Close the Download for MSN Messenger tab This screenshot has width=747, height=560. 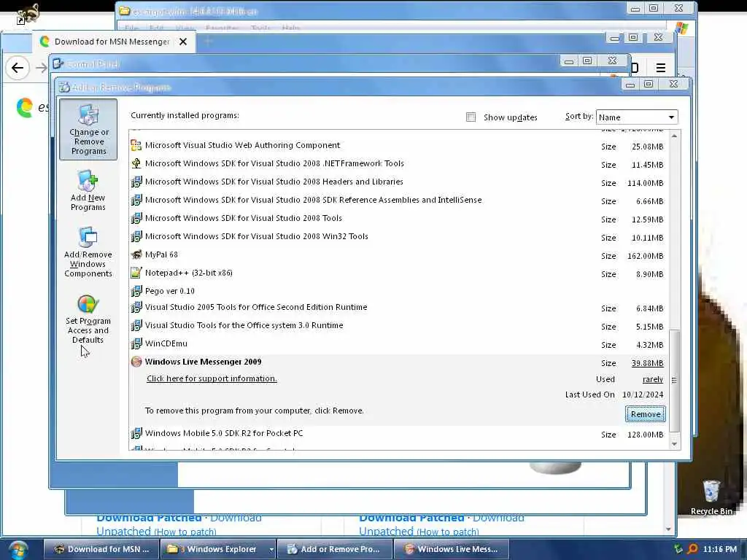point(183,42)
